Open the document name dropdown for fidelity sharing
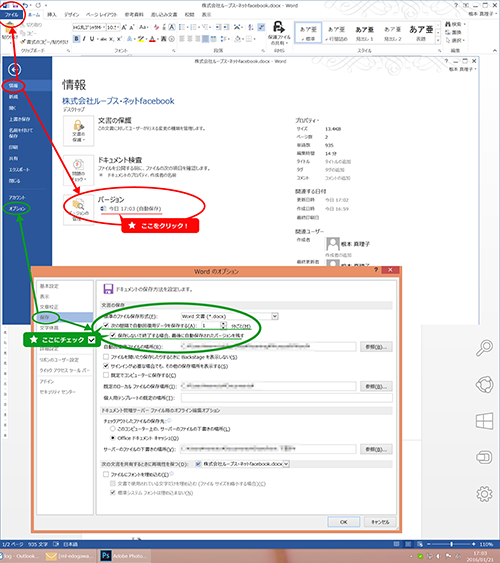Image resolution: width=500 pixels, height=563 pixels. coord(286,464)
